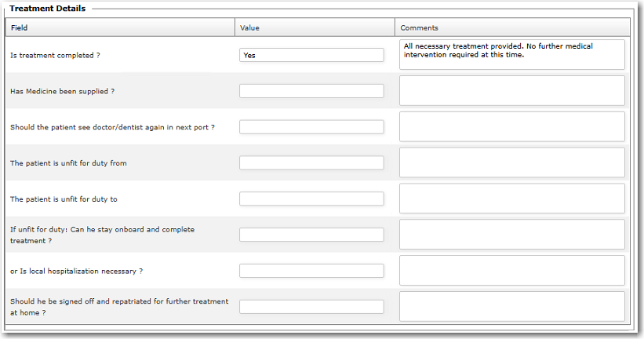Focus comments box for 'unfit for duty to'
The height and width of the screenshot is (339, 644).
(511, 199)
